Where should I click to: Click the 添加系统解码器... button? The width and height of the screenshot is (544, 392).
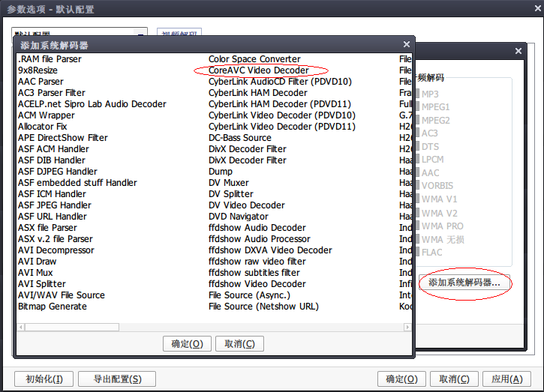[x=464, y=283]
